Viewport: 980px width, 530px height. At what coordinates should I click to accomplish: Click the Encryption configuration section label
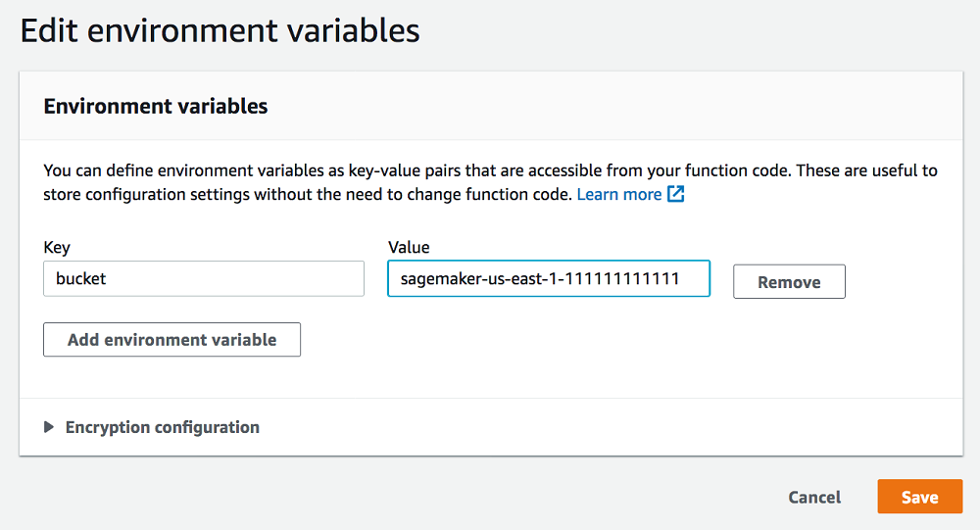pos(162,427)
